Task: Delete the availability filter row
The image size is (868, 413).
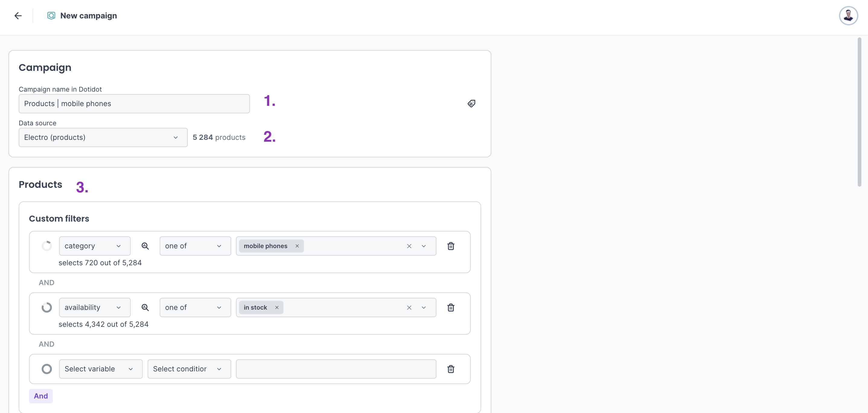Action: point(451,308)
